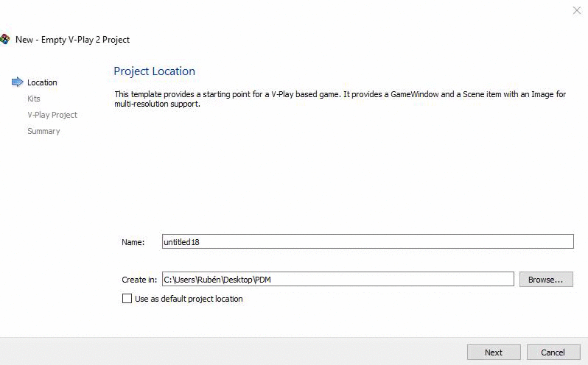Focus the 'Create in' path field

point(338,280)
